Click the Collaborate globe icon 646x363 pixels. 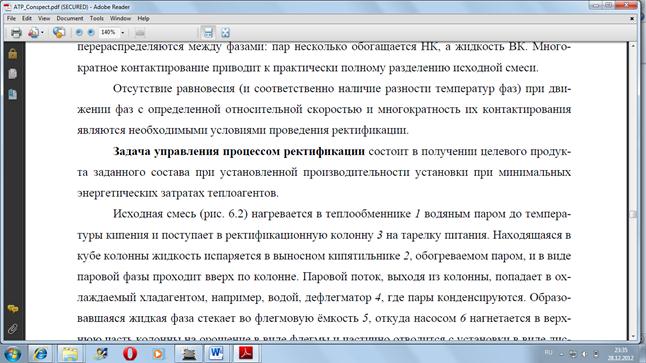pyautogui.click(x=59, y=33)
